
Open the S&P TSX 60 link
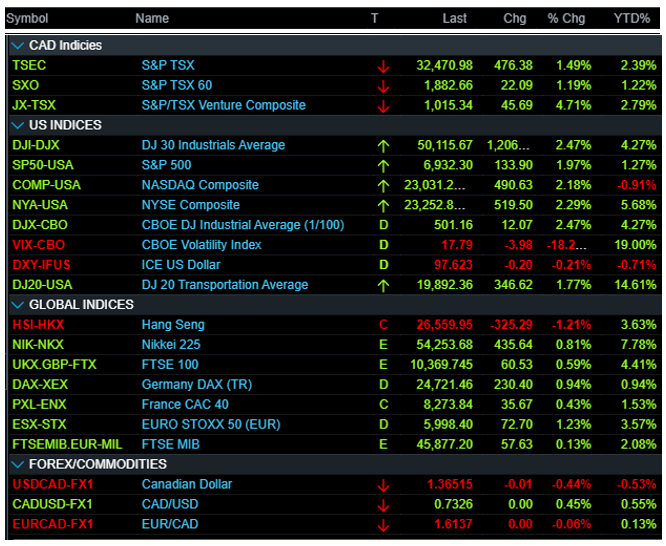(177, 85)
